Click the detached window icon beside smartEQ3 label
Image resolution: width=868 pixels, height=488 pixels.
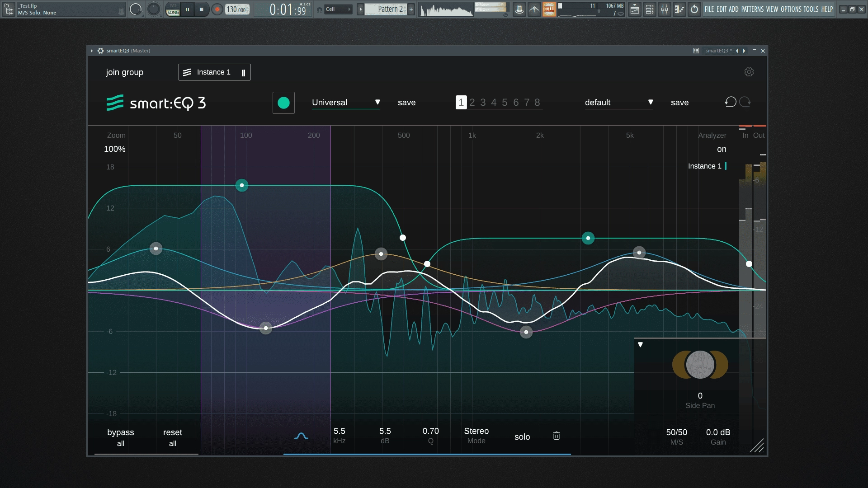click(x=696, y=51)
